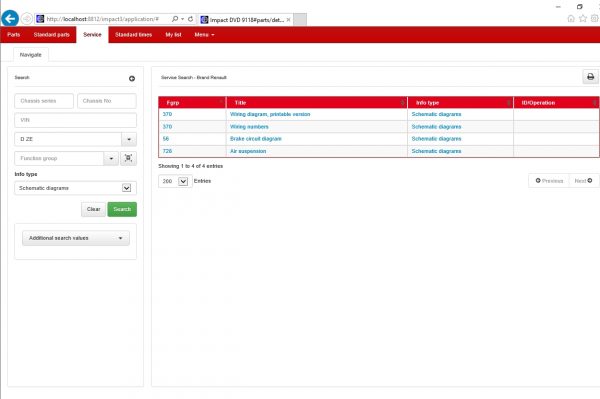Open the Wiring numbers link
Image resolution: width=600 pixels, height=399 pixels.
(249, 127)
